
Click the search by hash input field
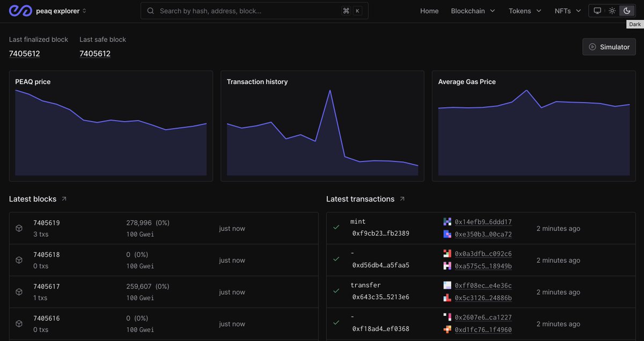[241, 10]
